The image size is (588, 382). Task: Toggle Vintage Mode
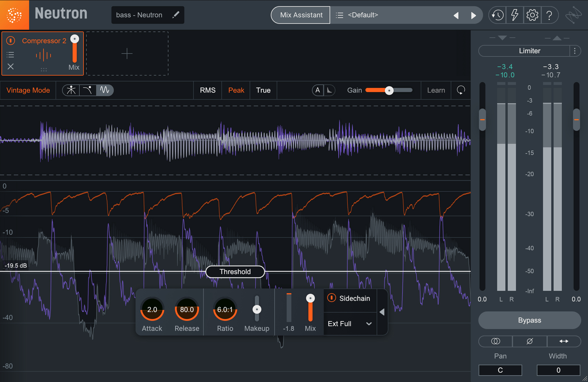[x=28, y=90]
